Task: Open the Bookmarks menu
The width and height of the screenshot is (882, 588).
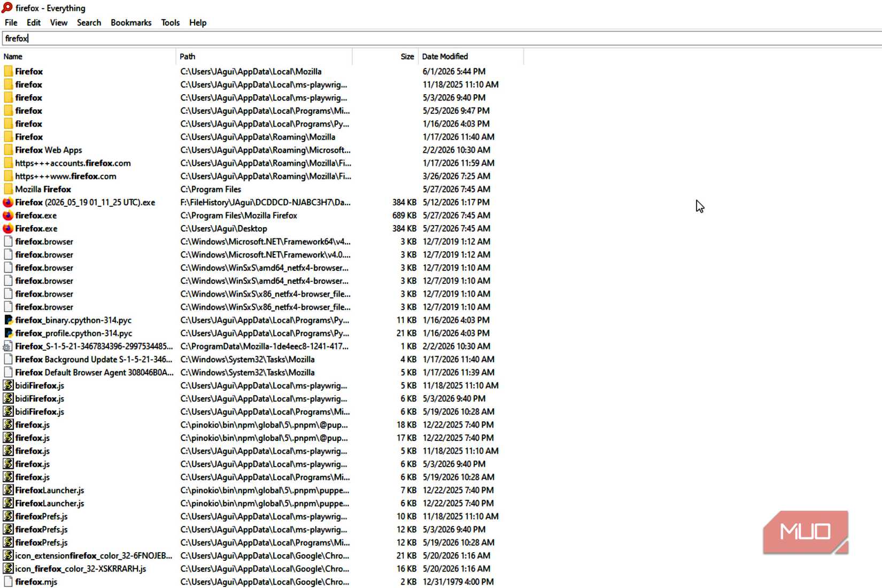Action: point(131,22)
